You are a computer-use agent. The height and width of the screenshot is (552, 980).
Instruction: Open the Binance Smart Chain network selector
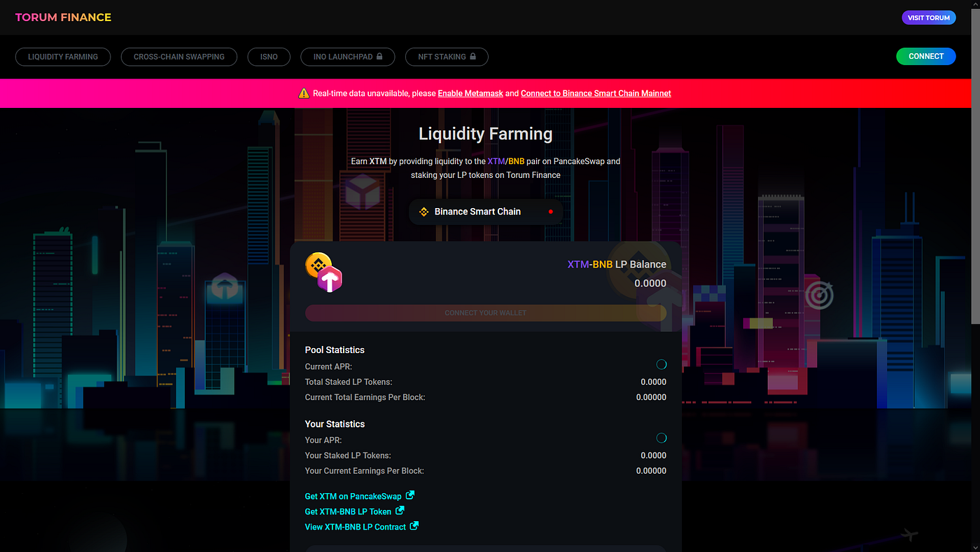[485, 211]
